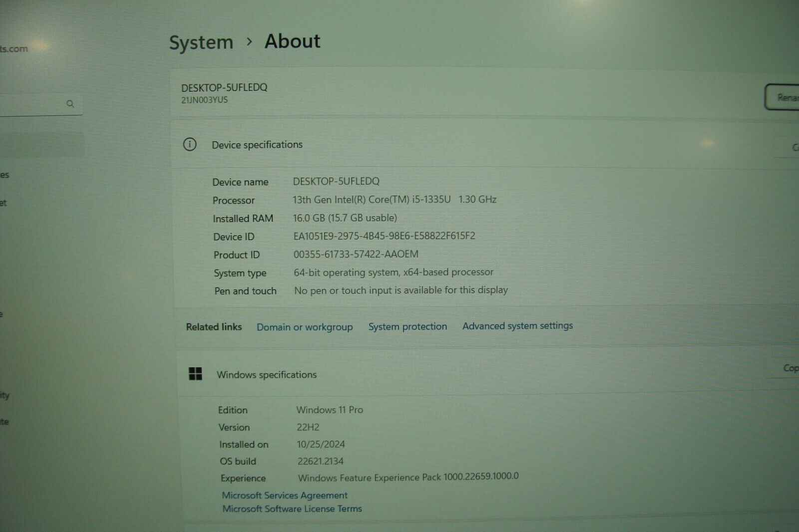Select the version value 22H2
799x532 pixels.
308,427
